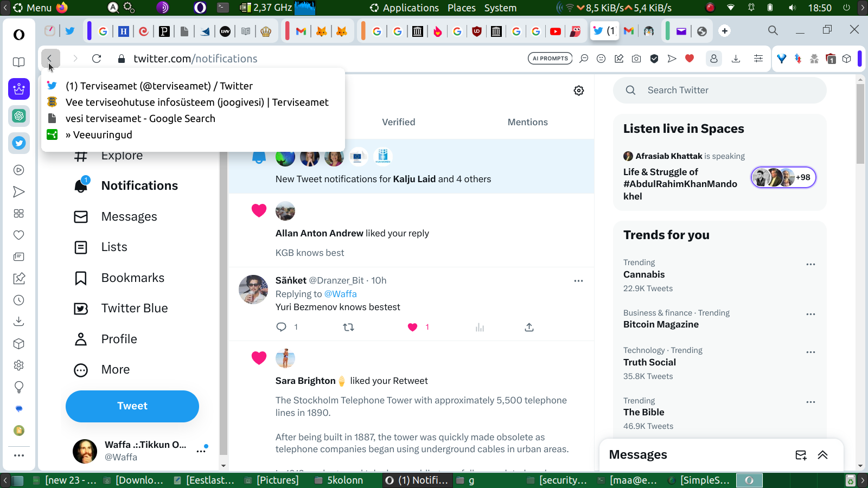The image size is (868, 488).
Task: Click the Firefox launcher in top panel
Action: coord(62,8)
